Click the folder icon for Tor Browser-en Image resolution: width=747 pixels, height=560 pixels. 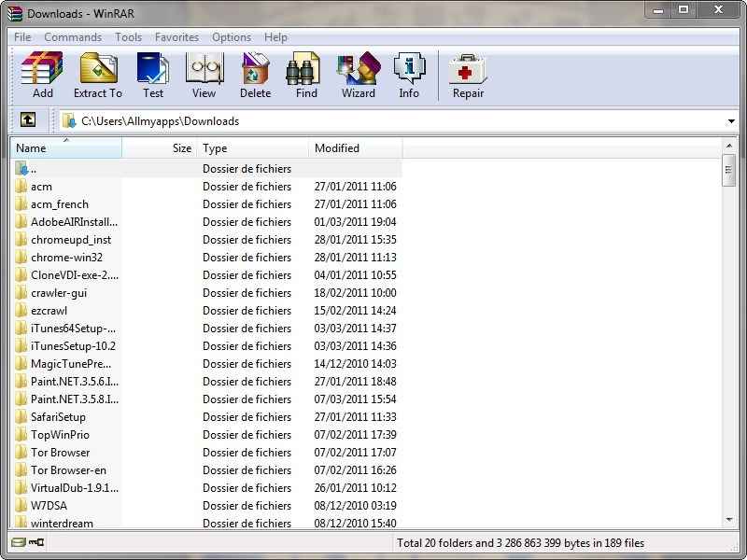(21, 470)
